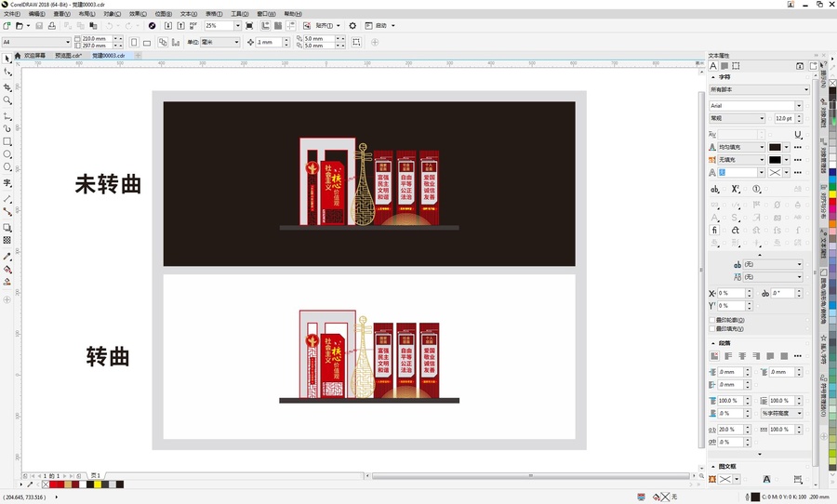Open the A4 page size dropdown

pyautogui.click(x=68, y=42)
